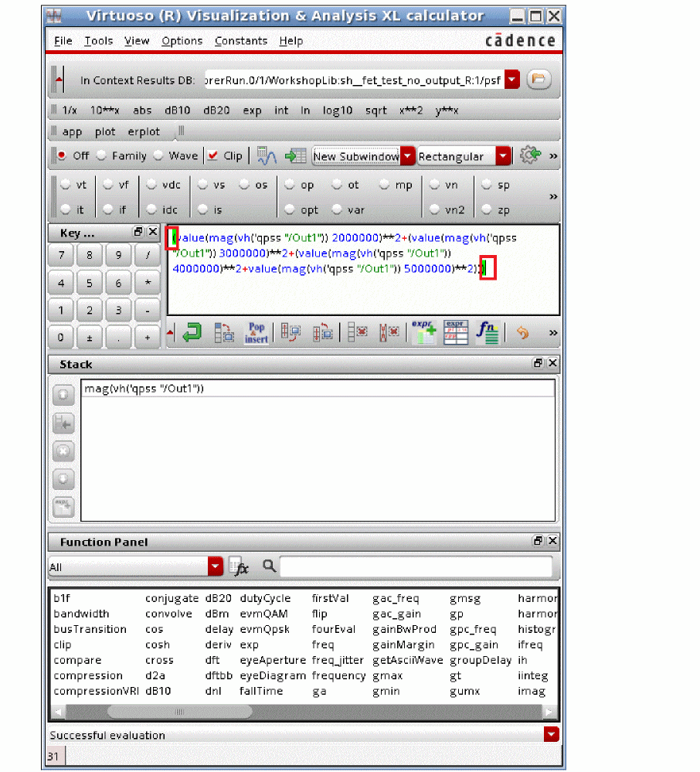The width and height of the screenshot is (700, 772).
Task: Open the fn function list icon
Action: pyautogui.click(x=488, y=333)
